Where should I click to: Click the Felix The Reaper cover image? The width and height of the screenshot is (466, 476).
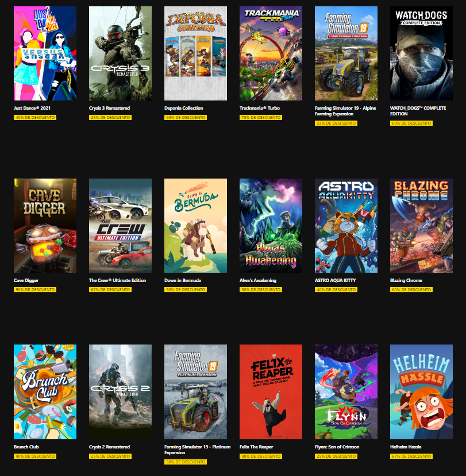tap(271, 392)
